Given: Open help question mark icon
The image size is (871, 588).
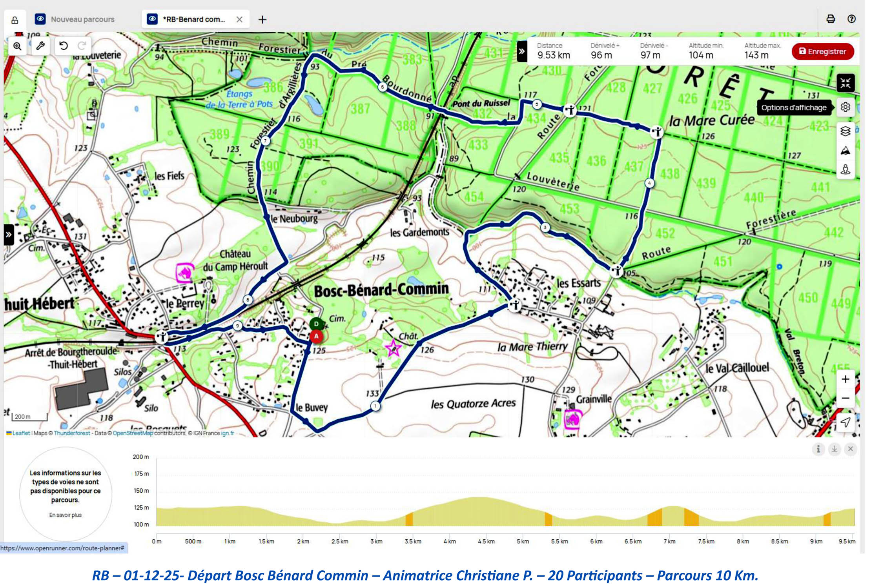Looking at the screenshot, I should coord(851,19).
